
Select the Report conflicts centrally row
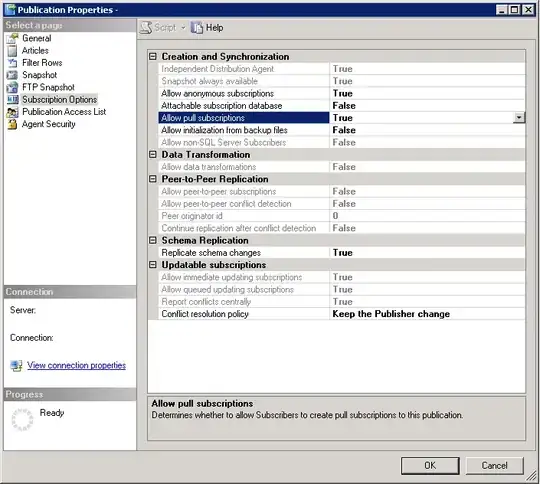(342, 302)
